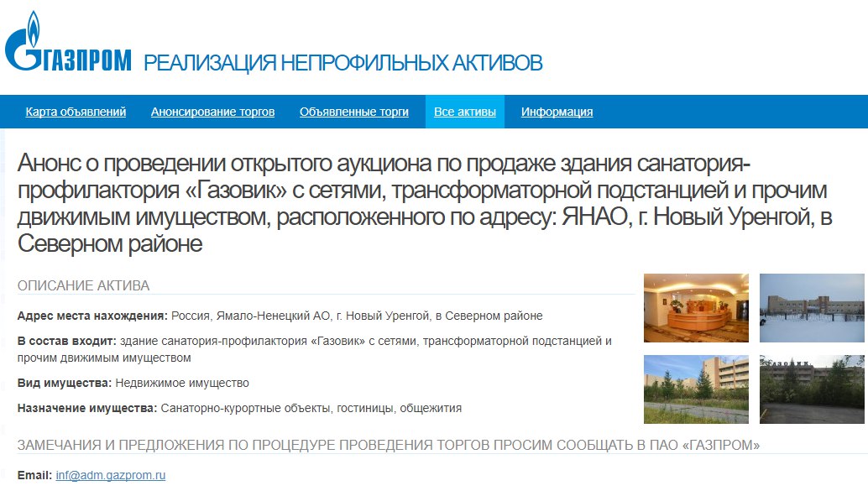
Task: Click the ЗАМЕЧАНИЯ И ПРЕДЛОЖЕНИЯ section heading
Action: pyautogui.click(x=389, y=445)
